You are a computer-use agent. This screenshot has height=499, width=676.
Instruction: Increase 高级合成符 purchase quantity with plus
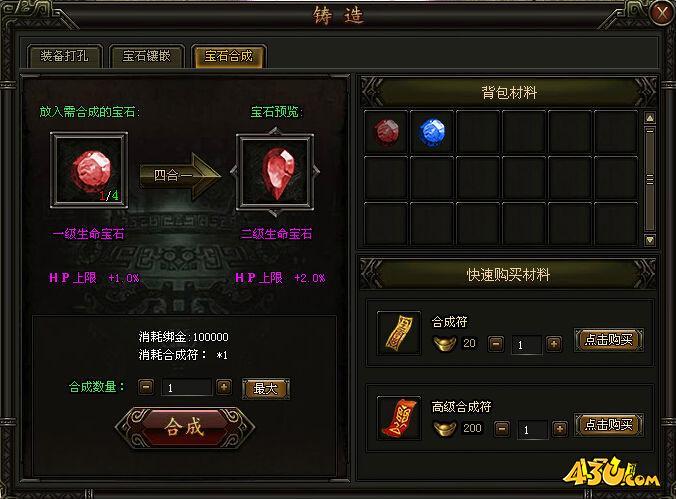[560, 429]
